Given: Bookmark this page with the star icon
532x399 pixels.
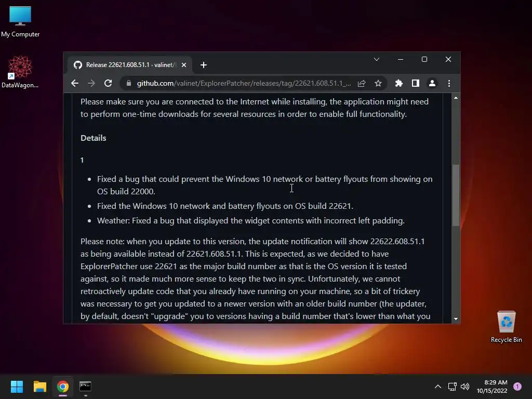Looking at the screenshot, I should click(378, 83).
